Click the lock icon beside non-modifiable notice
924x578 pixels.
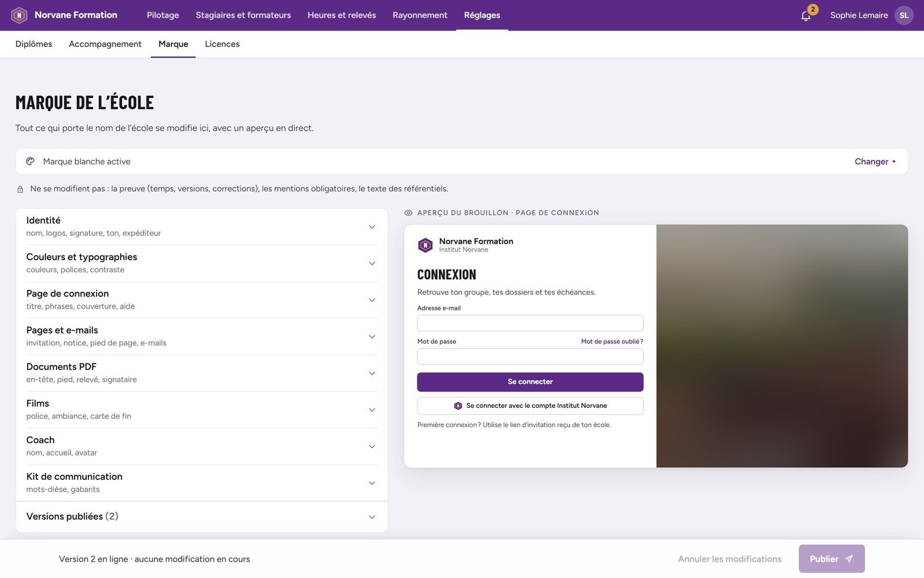click(20, 189)
